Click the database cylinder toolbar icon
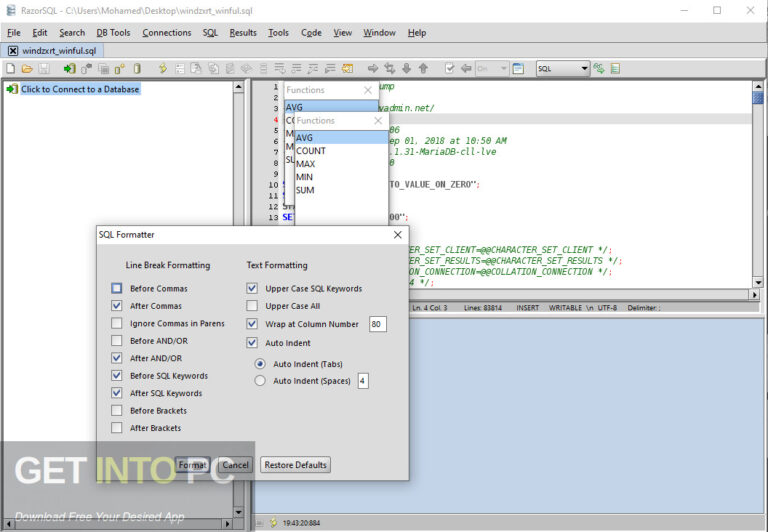This screenshot has height=532, width=768. [x=137, y=69]
